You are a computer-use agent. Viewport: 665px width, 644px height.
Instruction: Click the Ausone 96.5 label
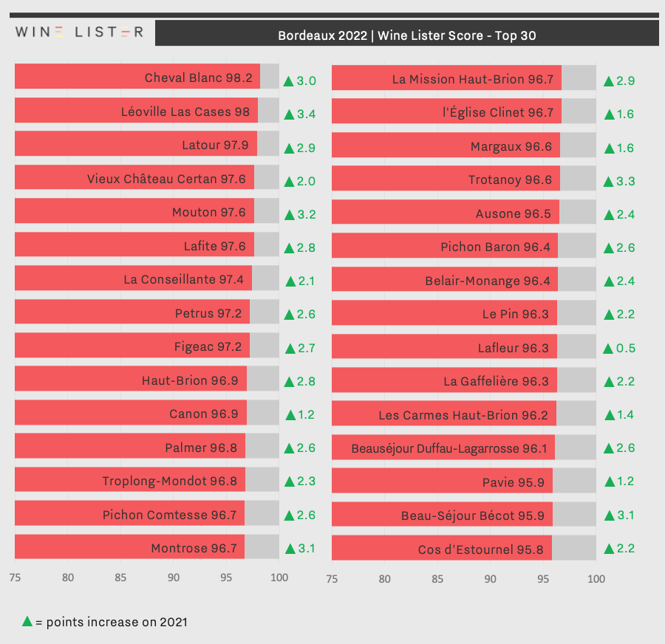[x=514, y=213]
